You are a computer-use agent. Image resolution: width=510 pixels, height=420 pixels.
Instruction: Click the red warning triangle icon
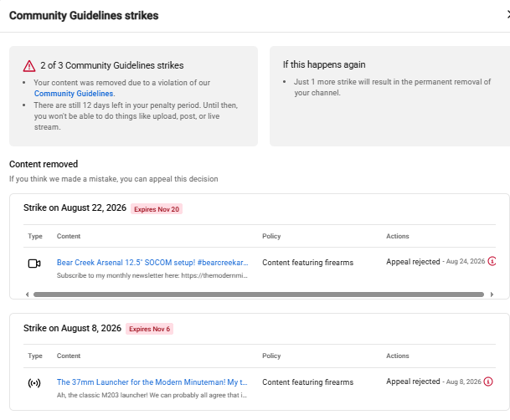coord(29,66)
